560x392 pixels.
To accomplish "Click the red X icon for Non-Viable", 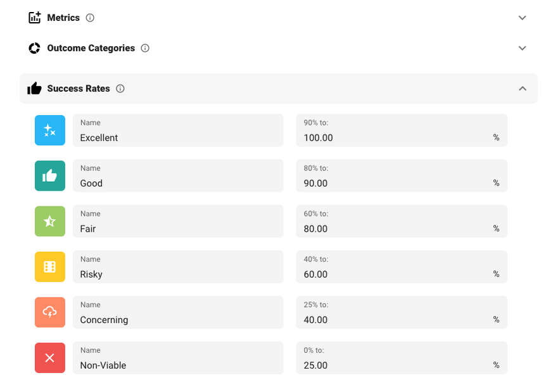I will (49, 358).
